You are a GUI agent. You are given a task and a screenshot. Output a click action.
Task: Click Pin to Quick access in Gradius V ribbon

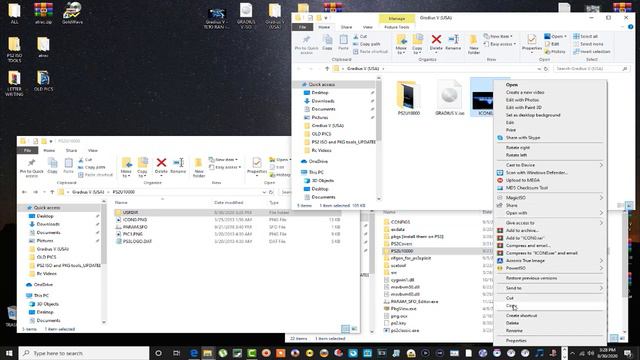click(307, 44)
